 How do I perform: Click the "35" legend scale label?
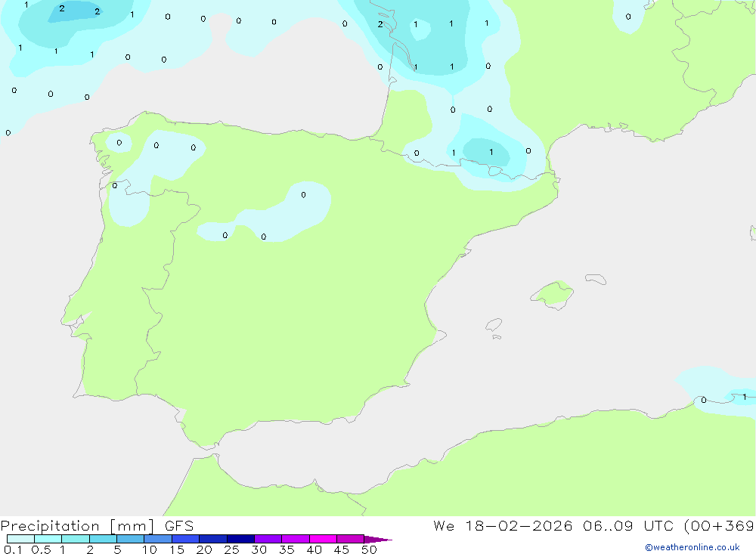[x=287, y=549]
